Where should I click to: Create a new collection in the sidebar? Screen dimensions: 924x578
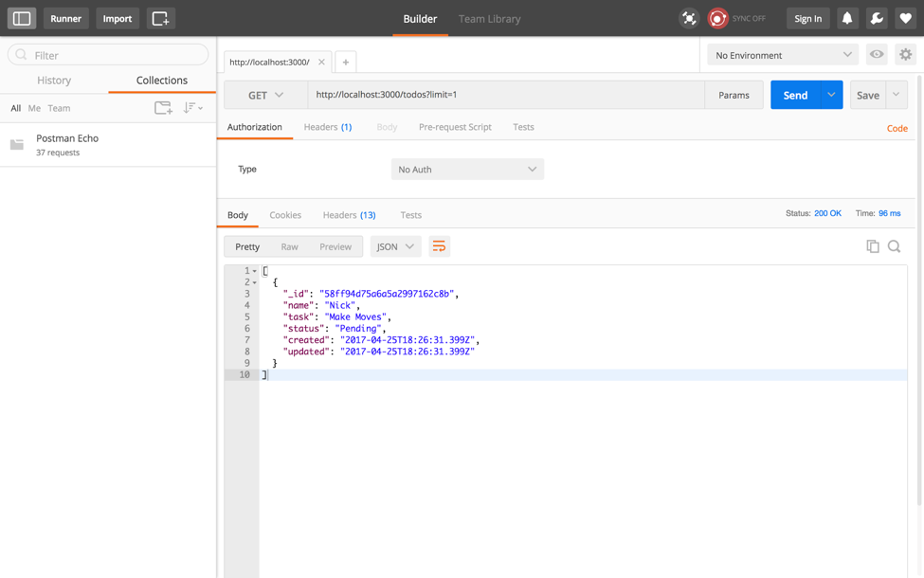point(163,108)
